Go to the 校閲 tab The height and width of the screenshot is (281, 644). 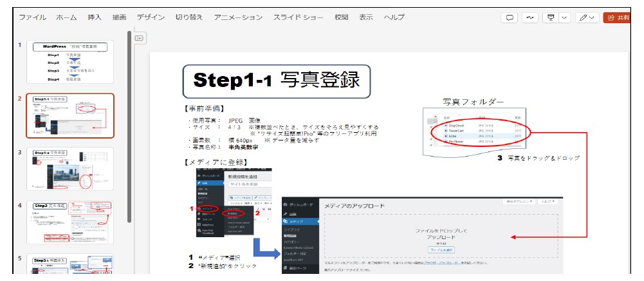click(x=341, y=17)
